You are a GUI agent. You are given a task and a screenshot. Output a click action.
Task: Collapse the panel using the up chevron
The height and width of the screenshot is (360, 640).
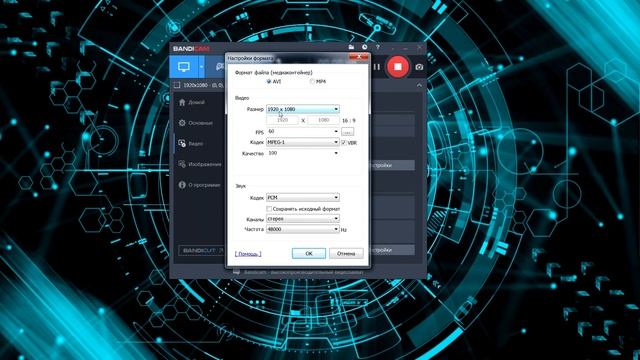coord(419,85)
